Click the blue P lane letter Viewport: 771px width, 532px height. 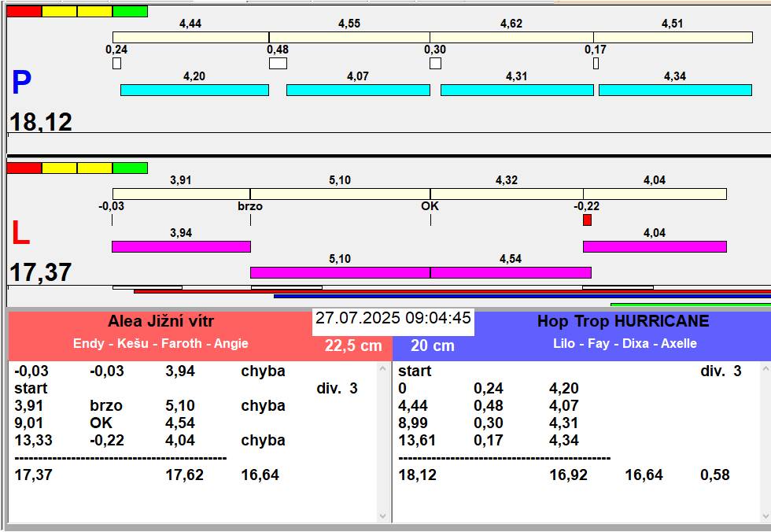[x=22, y=83]
